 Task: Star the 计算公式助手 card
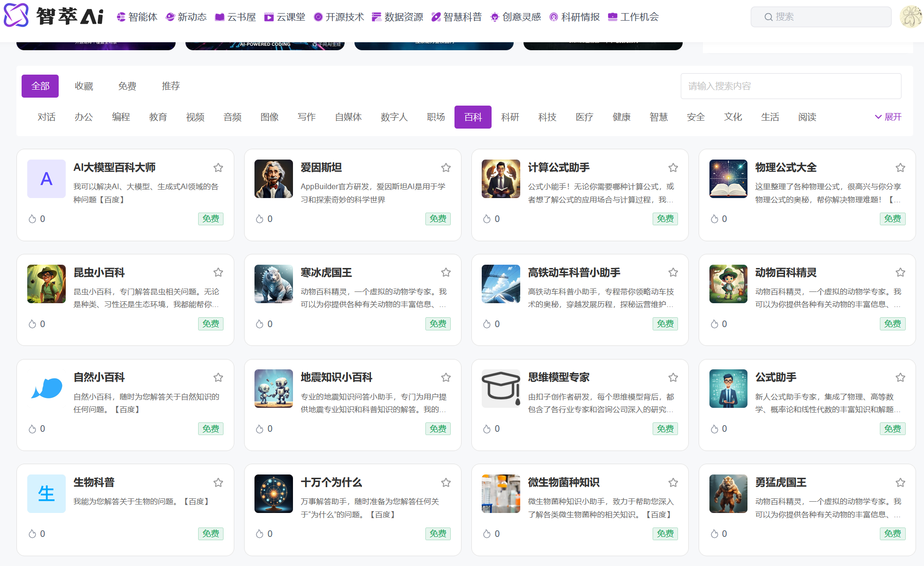coord(673,168)
